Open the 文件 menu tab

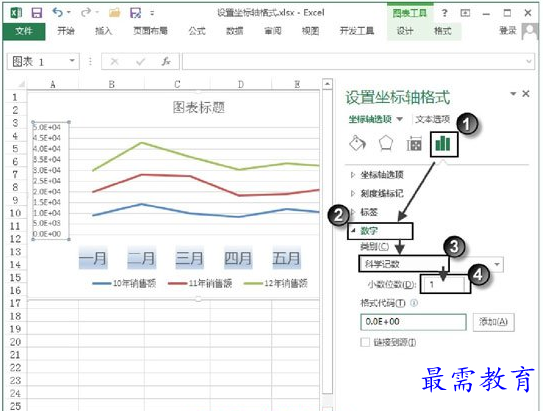(24, 32)
